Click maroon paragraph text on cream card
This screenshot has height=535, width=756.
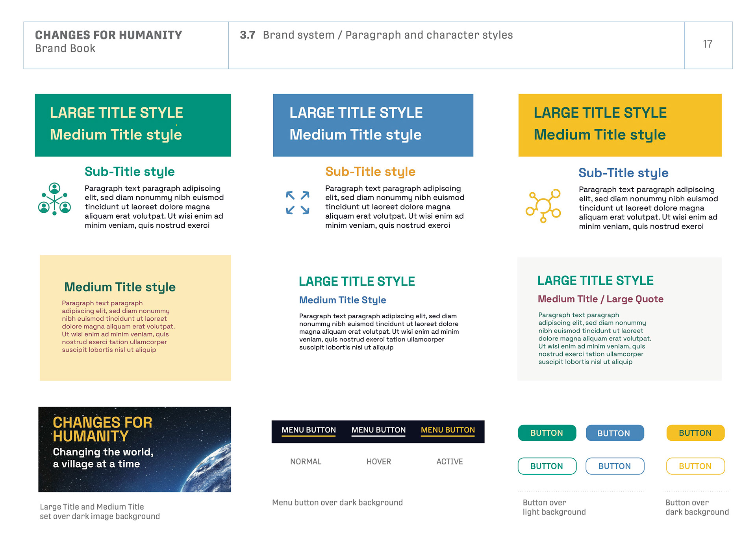click(x=118, y=327)
